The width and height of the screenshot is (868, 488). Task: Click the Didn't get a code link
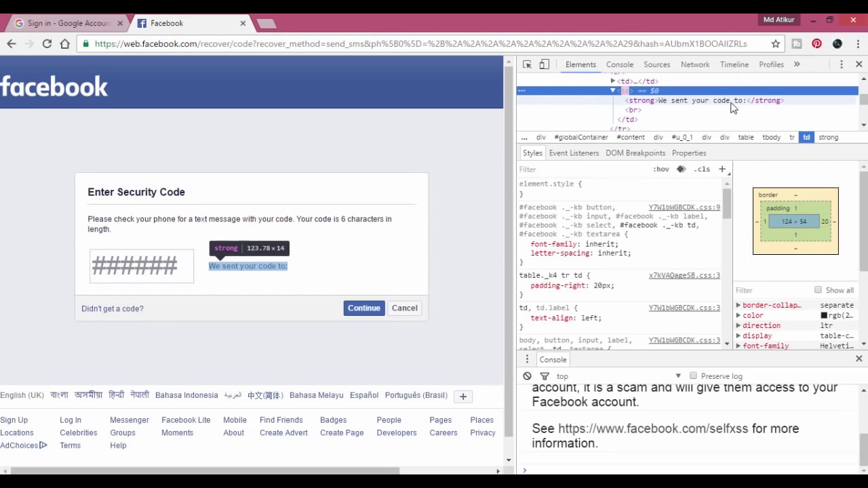coord(113,308)
